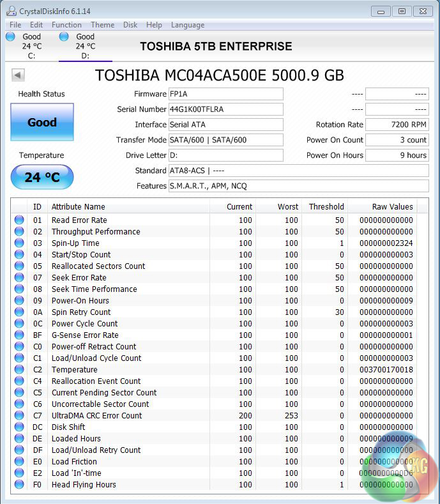Click status icon for Spin-Up Time
Viewport: 440px width, 504px height.
(19, 243)
